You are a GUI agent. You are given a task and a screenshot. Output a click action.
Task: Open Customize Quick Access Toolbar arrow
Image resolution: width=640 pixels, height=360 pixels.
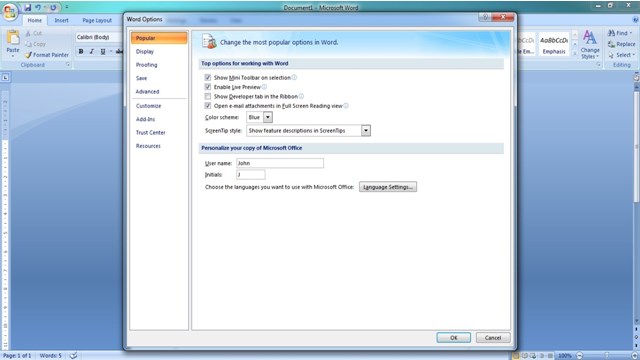click(67, 7)
